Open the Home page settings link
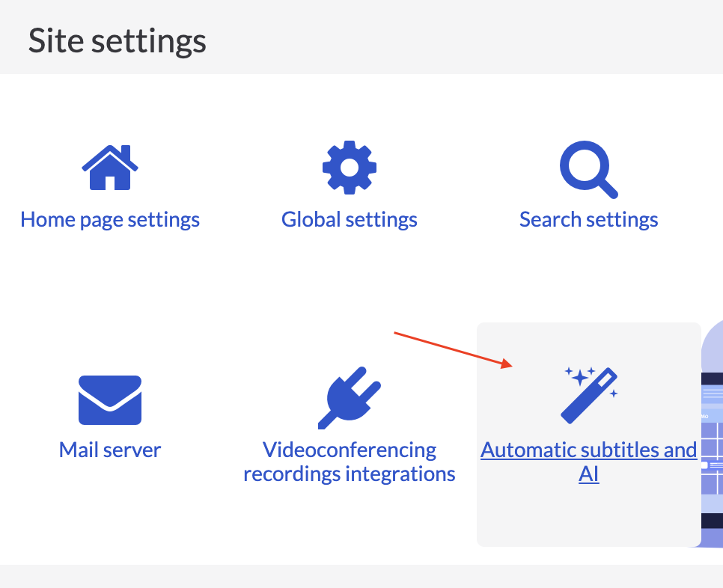The width and height of the screenshot is (723, 588). tap(110, 220)
